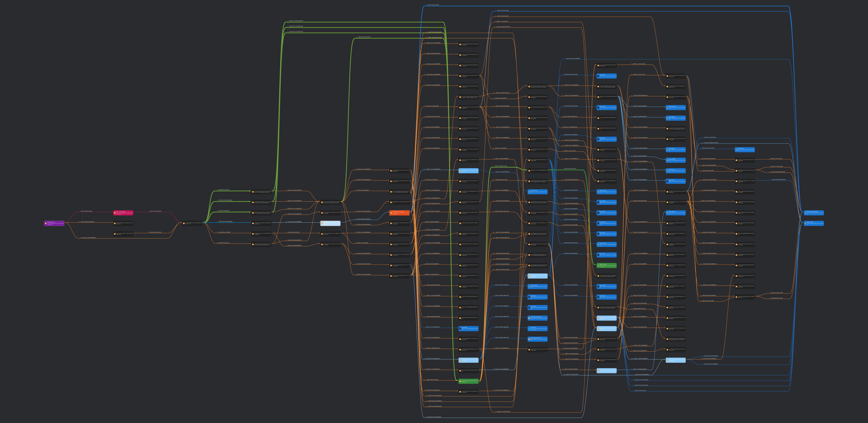
Task: Select the Bybit (1MQRZy) exchange node
Action: click(607, 203)
